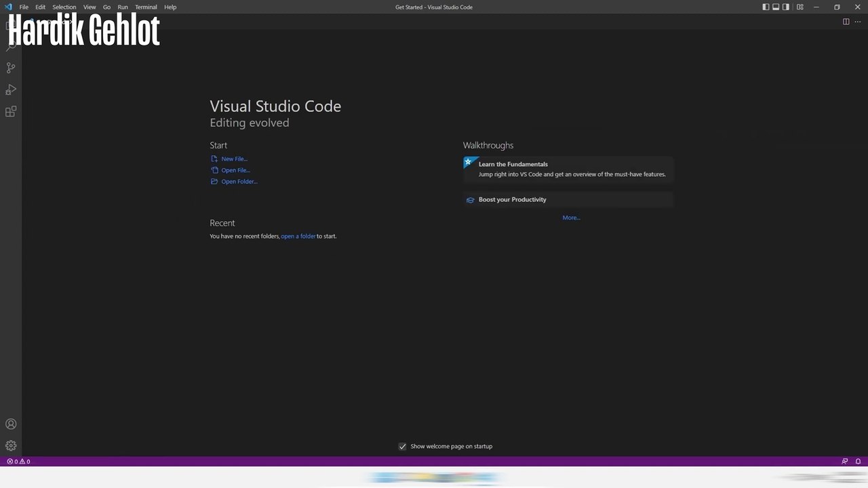Click the 'Visual Studio Code' heading
The height and width of the screenshot is (488, 868).
pos(275,106)
